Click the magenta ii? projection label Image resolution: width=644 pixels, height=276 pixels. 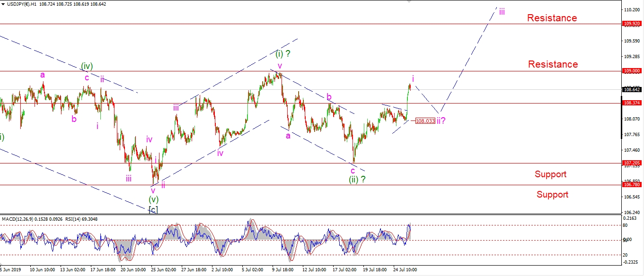441,121
